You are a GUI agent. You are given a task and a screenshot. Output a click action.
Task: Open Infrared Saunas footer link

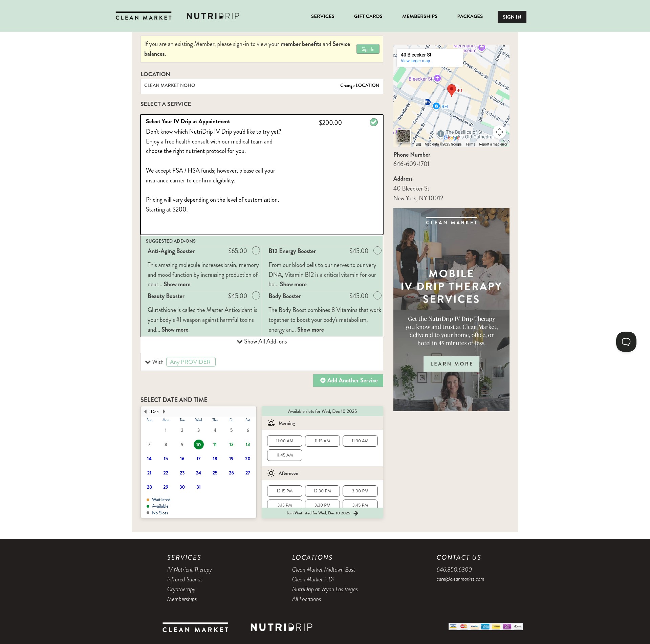tap(185, 579)
